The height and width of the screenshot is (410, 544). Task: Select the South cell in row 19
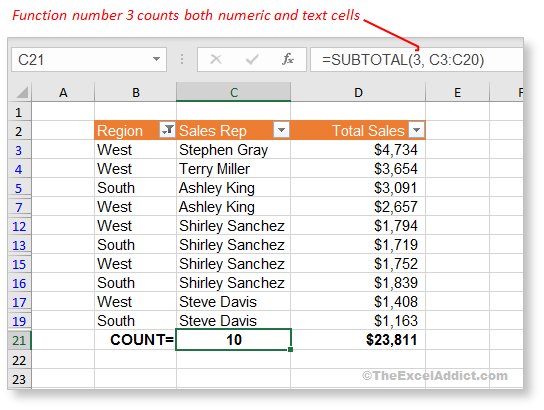coord(135,321)
